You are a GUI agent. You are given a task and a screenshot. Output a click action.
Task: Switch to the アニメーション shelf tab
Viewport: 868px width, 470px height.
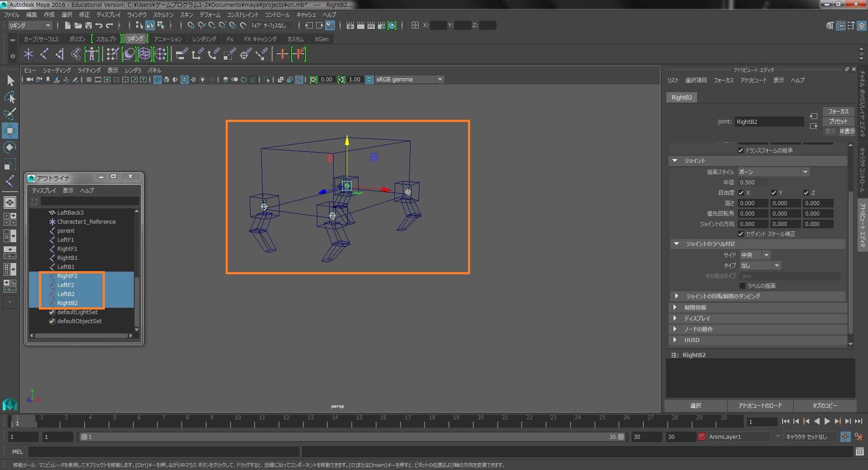(168, 39)
